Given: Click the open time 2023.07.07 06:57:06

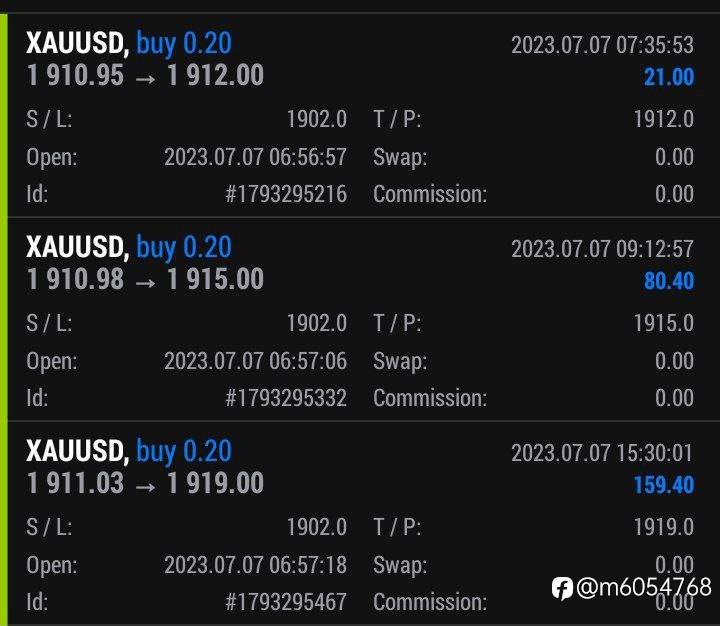Looking at the screenshot, I should point(255,361).
